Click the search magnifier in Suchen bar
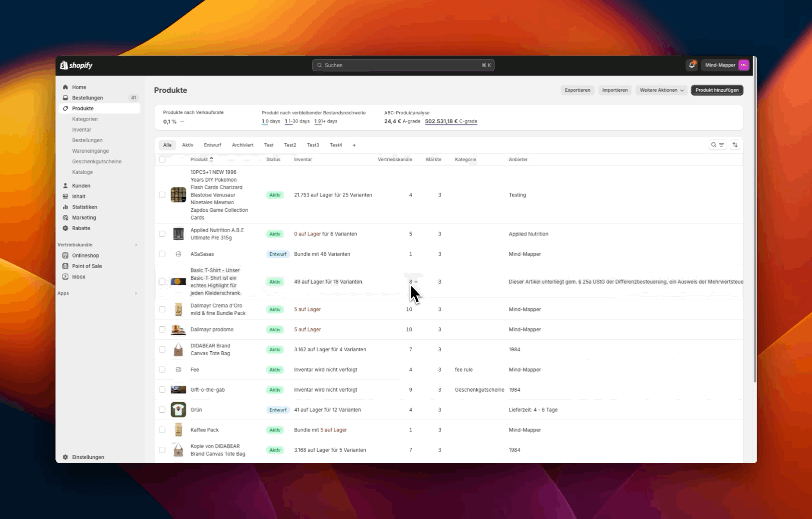 coord(320,65)
